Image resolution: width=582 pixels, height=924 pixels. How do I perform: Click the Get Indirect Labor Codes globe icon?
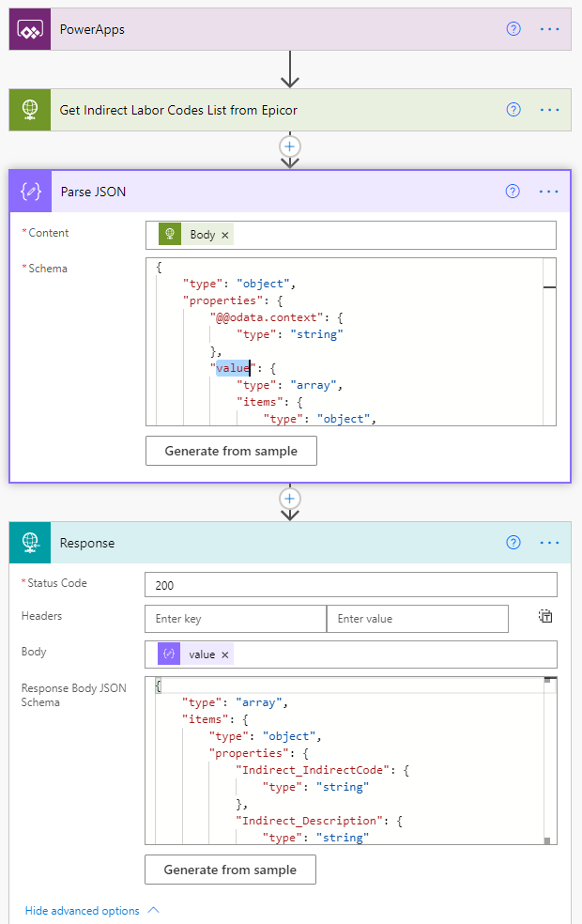(x=29, y=110)
